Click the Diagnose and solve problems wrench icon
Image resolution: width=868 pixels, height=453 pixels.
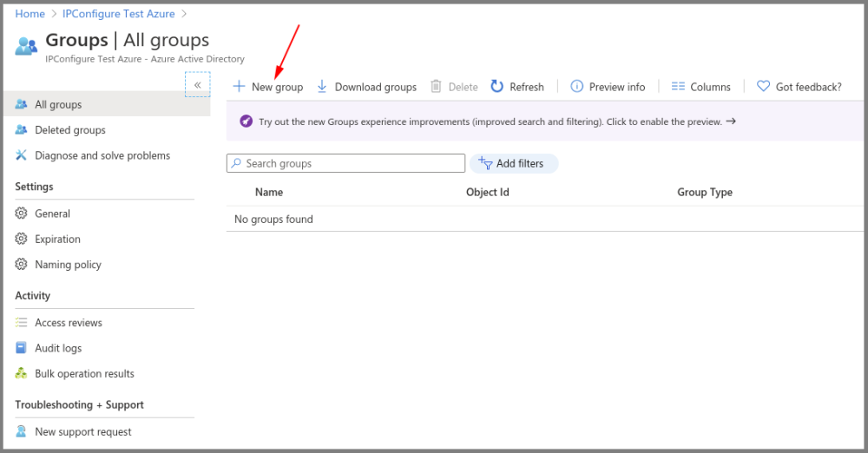pos(22,155)
